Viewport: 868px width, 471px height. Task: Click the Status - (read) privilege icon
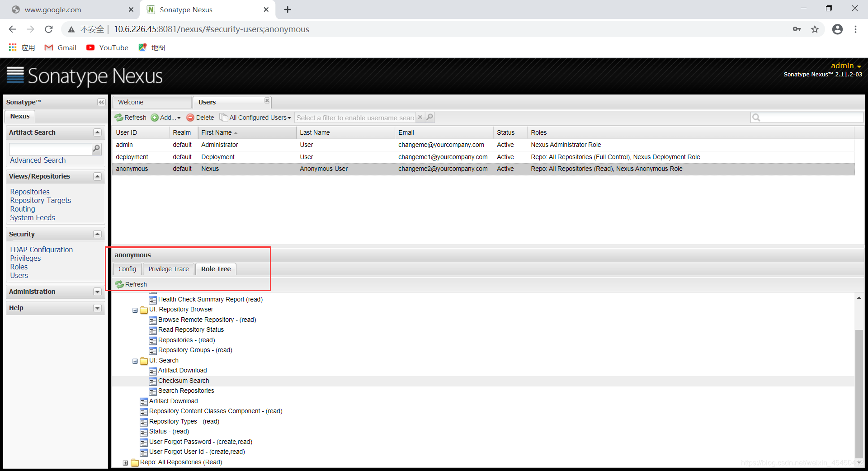coord(144,432)
